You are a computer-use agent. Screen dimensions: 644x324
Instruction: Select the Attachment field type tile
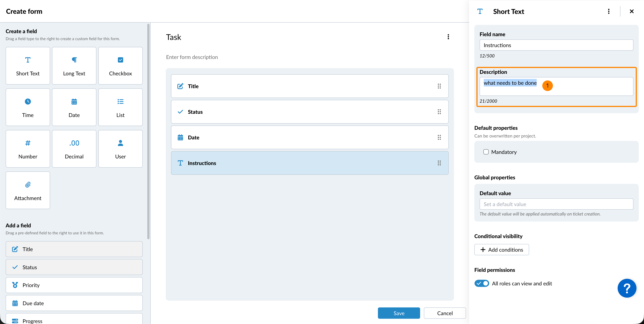pos(28,190)
